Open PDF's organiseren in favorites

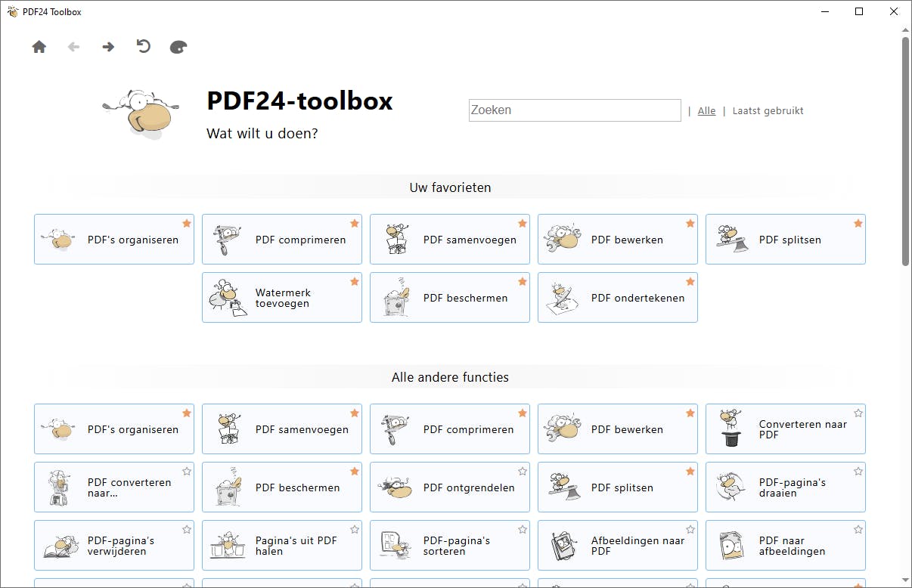(x=114, y=240)
